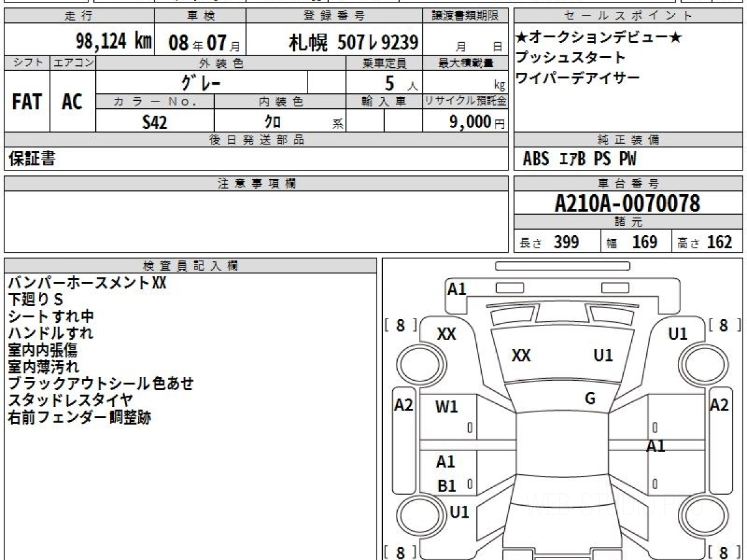Viewport: 747px width, 560px height.
Task: Click the length value 399
Action: click(566, 242)
